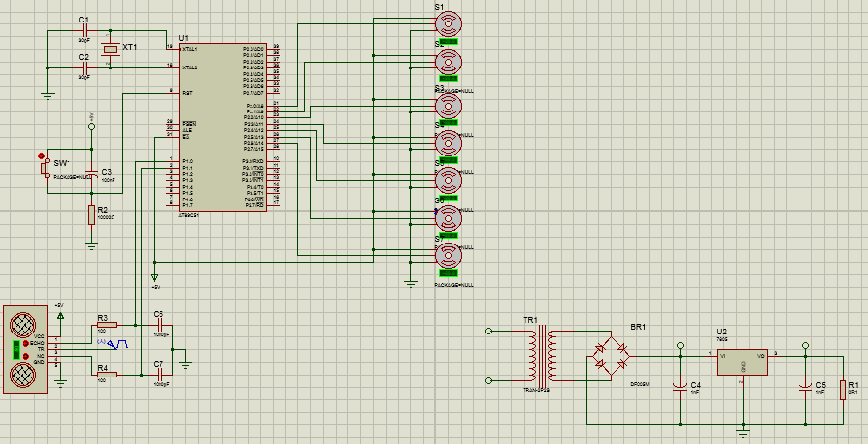Select the S1 servo motor symbol
This screenshot has width=868, height=444.
click(447, 24)
